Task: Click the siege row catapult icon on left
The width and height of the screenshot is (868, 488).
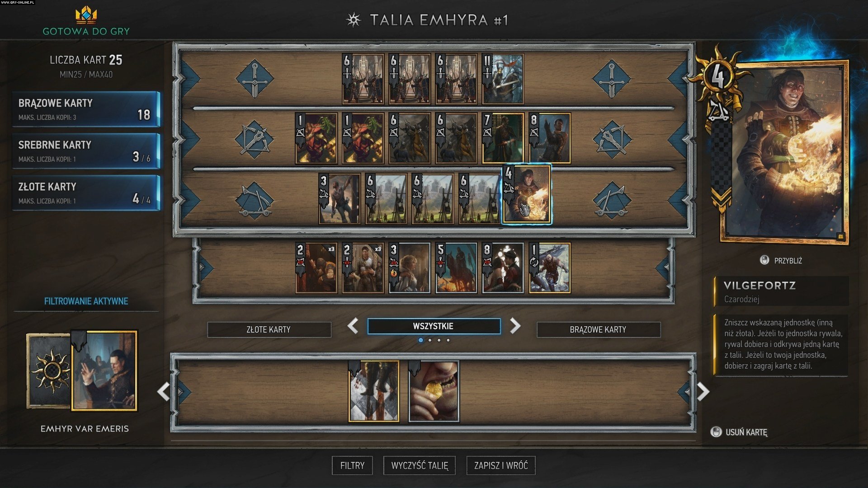Action: pyautogui.click(x=255, y=200)
